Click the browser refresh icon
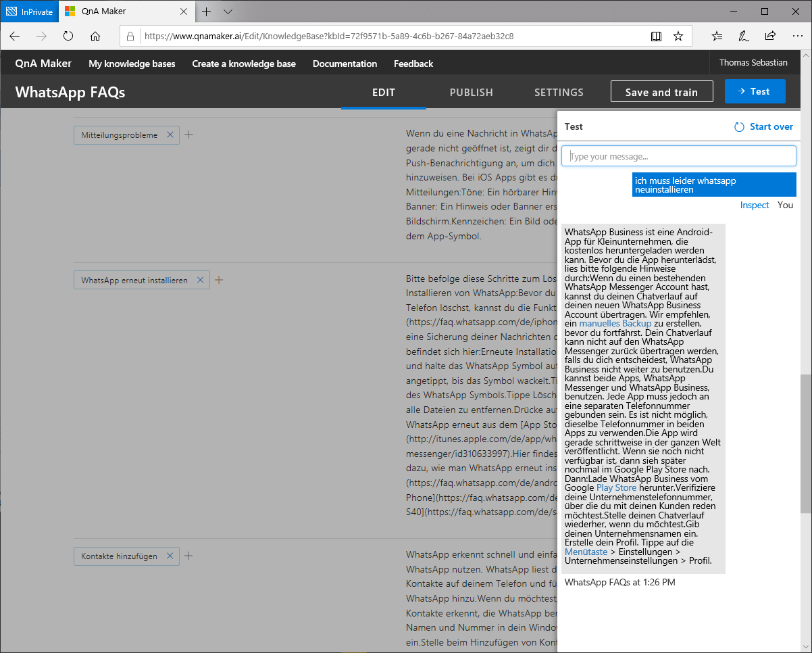Screen dimensions: 812x653 (68, 37)
